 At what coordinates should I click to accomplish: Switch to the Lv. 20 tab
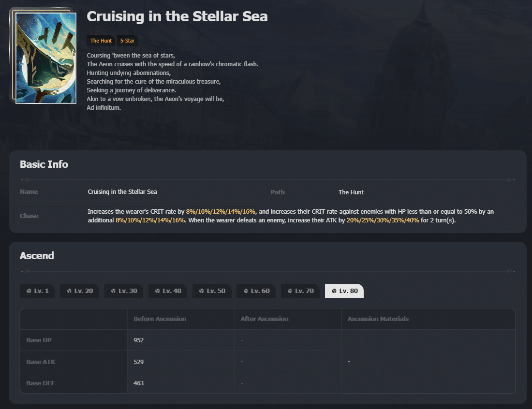coord(79,291)
